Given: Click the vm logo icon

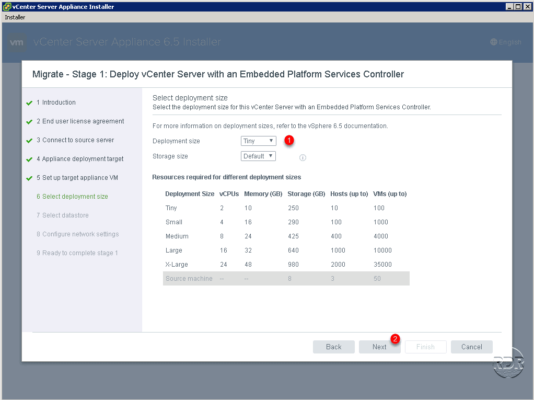Looking at the screenshot, I should point(17,42).
